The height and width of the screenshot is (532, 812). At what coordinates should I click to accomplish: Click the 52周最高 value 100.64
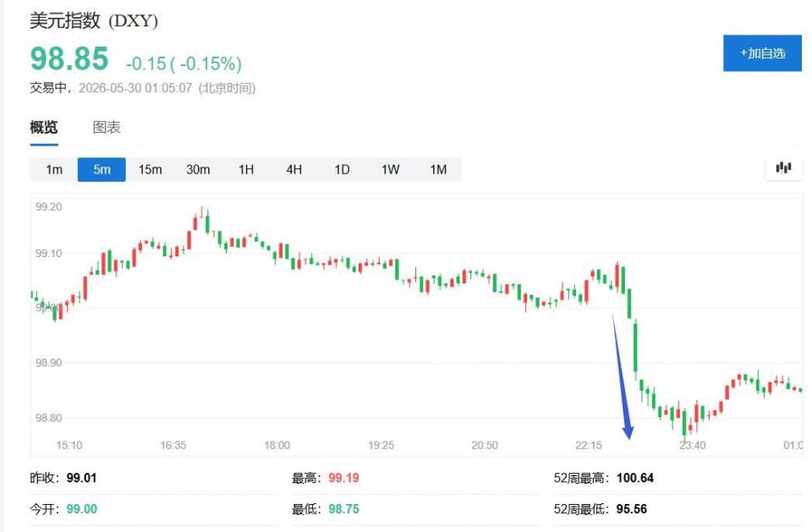click(x=635, y=478)
